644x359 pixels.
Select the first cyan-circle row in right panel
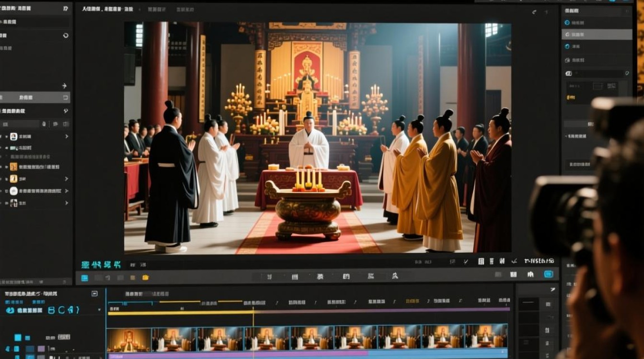(598, 22)
